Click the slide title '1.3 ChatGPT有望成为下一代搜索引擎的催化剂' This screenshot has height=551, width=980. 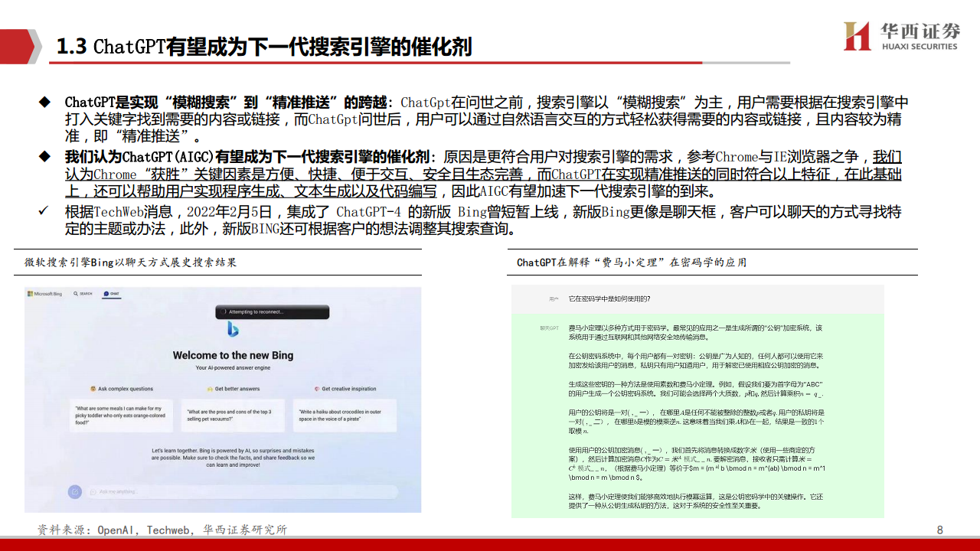pyautogui.click(x=264, y=47)
